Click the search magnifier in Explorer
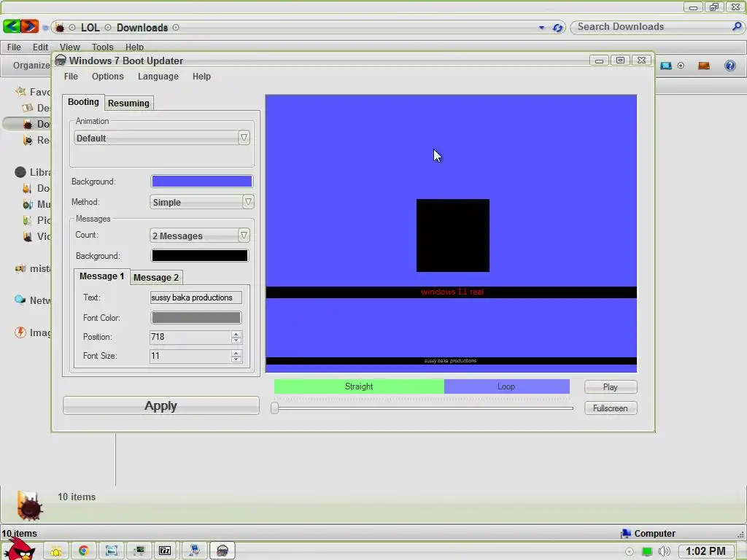This screenshot has height=560, width=747. pyautogui.click(x=737, y=27)
